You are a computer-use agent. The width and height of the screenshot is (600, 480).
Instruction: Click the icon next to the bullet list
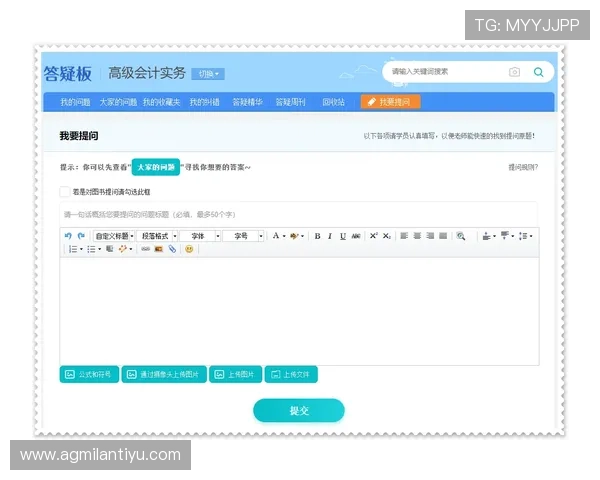[109, 249]
